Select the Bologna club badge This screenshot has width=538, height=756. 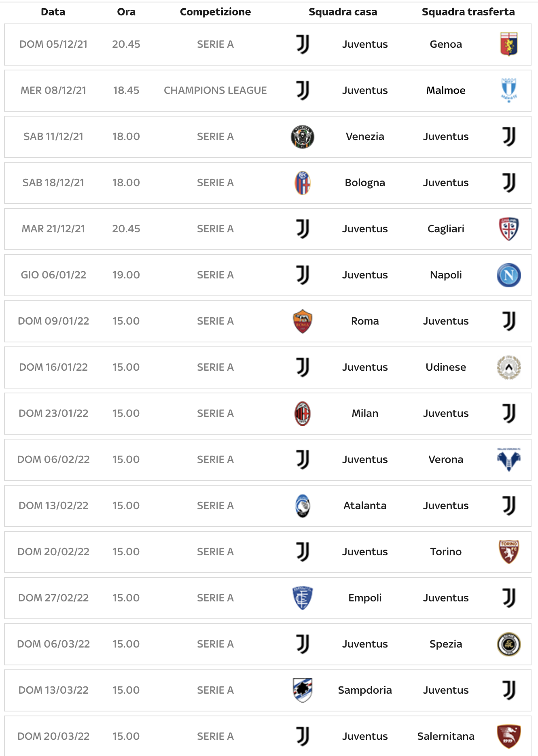[303, 183]
